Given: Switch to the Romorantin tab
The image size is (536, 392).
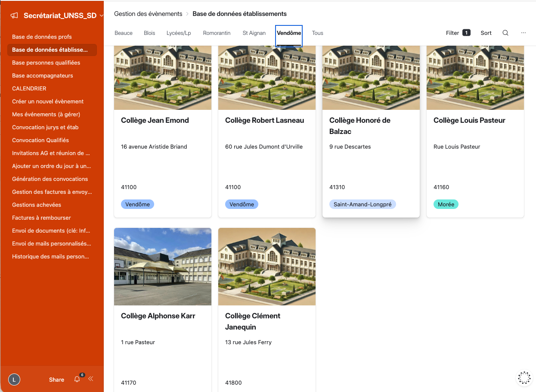Looking at the screenshot, I should pos(217,33).
